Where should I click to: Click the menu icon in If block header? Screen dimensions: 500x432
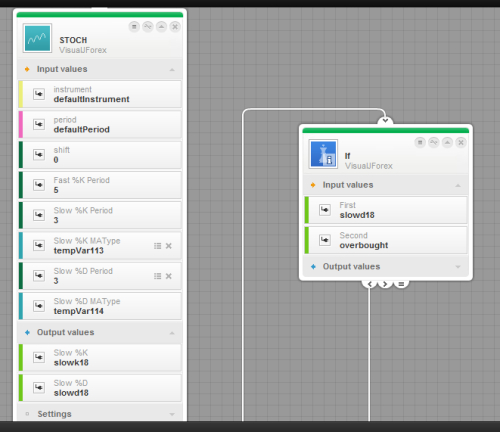coord(420,142)
